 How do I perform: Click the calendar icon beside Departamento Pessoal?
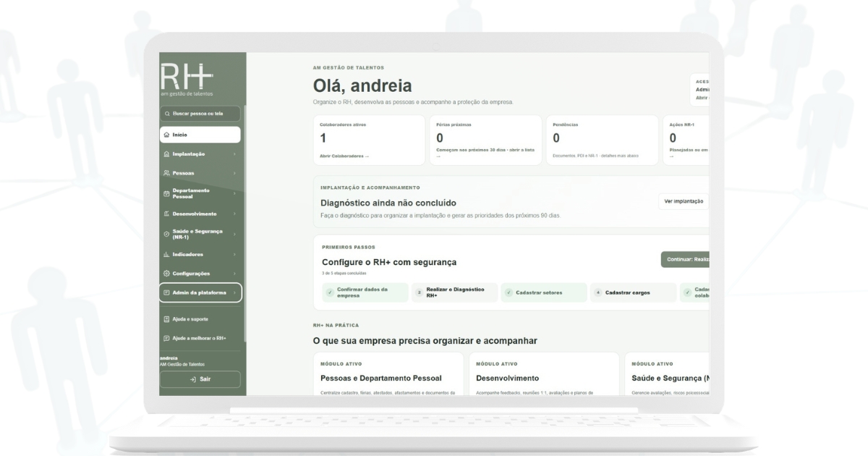tap(167, 193)
